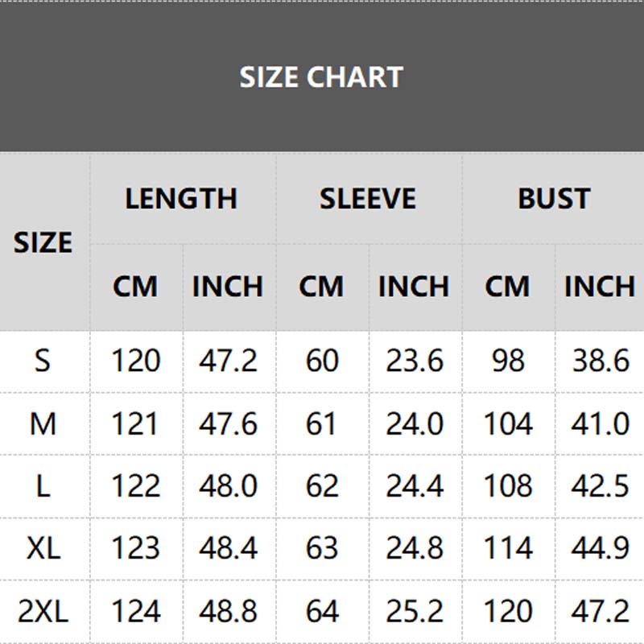Click the BUST column header
Image resolution: width=644 pixels, height=644 pixels.
point(554,199)
